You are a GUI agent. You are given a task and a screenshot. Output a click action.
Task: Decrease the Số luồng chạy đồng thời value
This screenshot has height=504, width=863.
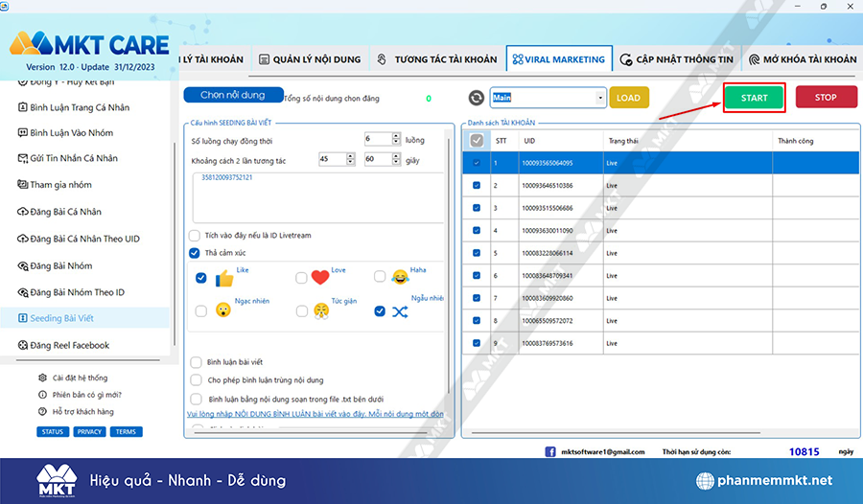tap(396, 142)
